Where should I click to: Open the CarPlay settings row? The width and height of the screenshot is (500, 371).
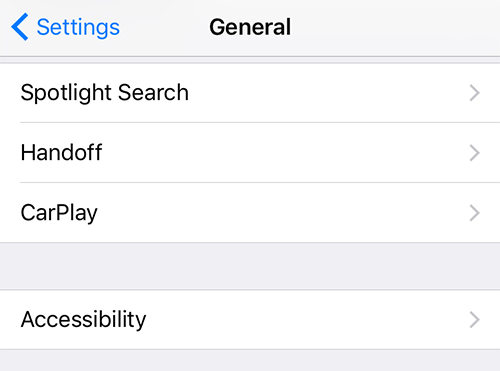pos(250,213)
